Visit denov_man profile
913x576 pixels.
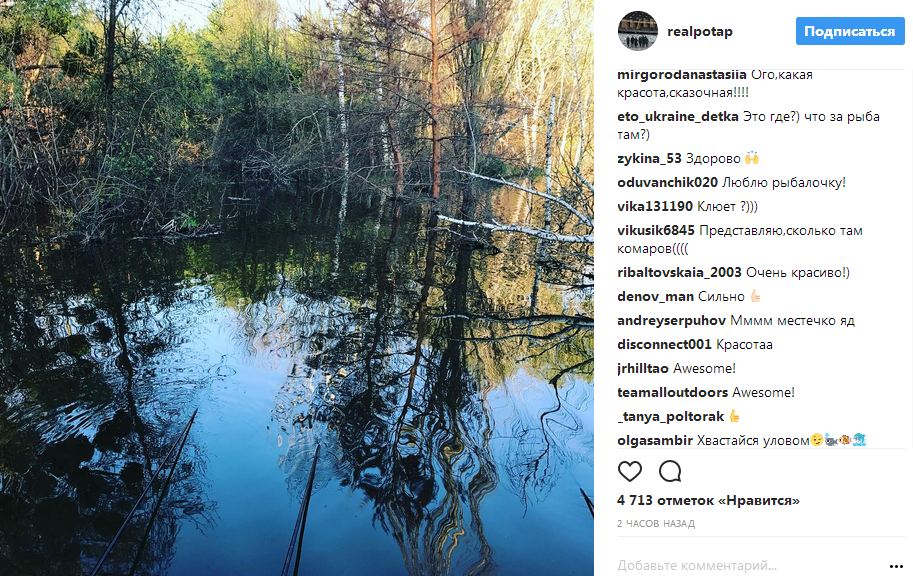point(655,296)
